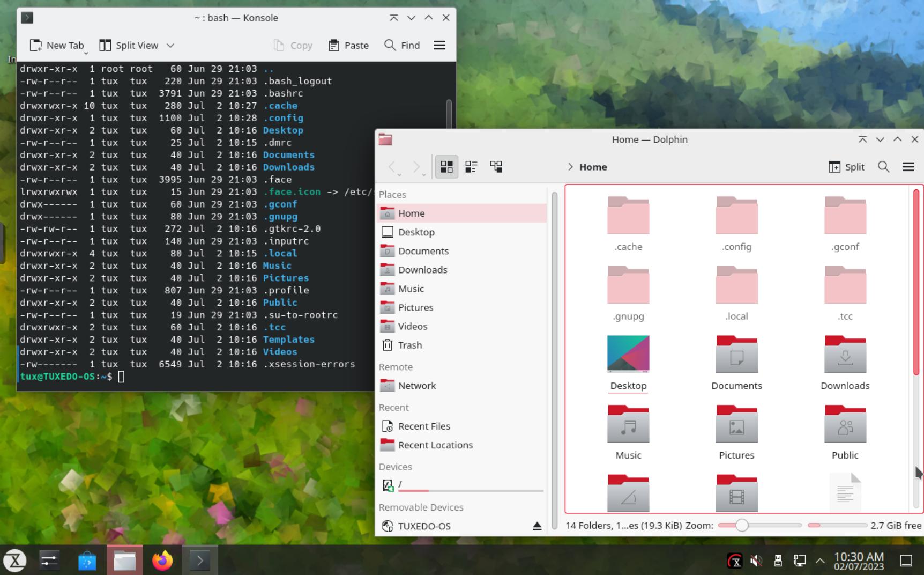Viewport: 924px width, 575px height.
Task: Expand Split View dropdown chevron
Action: (170, 45)
